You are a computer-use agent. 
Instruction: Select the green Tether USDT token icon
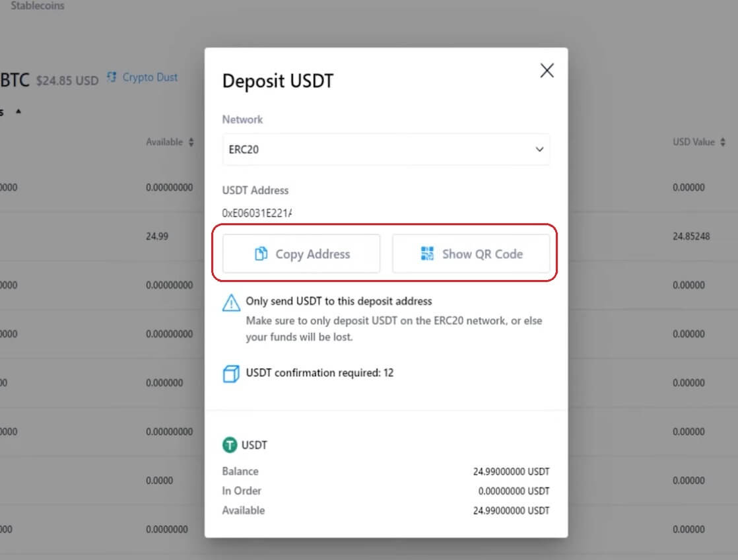[230, 444]
